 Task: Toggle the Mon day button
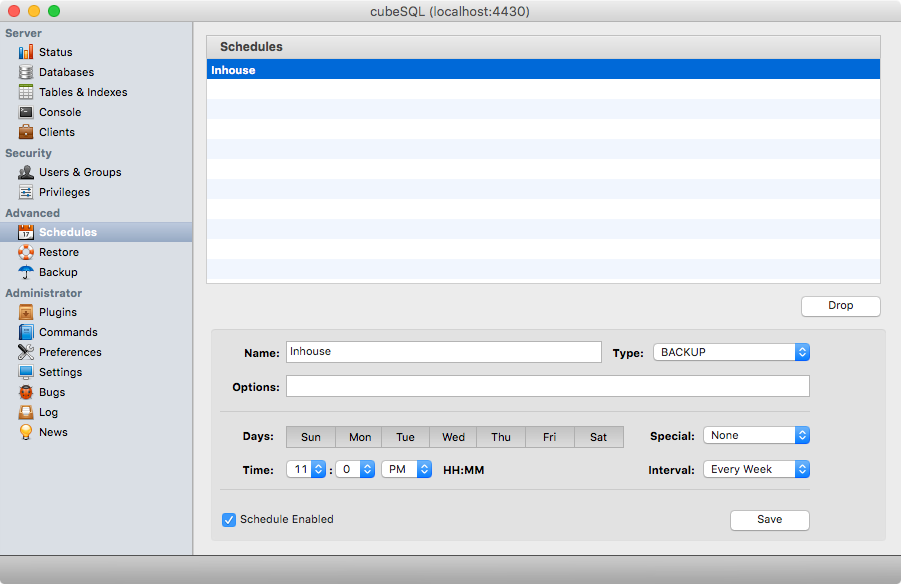pos(358,437)
